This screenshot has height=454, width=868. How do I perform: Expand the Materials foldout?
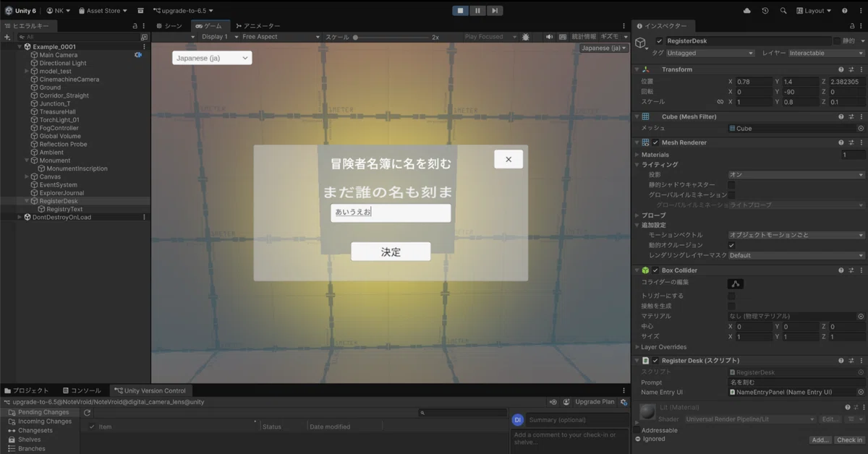(637, 155)
